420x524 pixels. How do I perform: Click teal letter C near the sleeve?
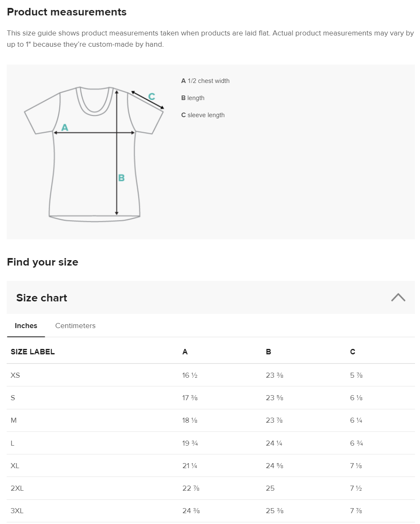(x=152, y=97)
